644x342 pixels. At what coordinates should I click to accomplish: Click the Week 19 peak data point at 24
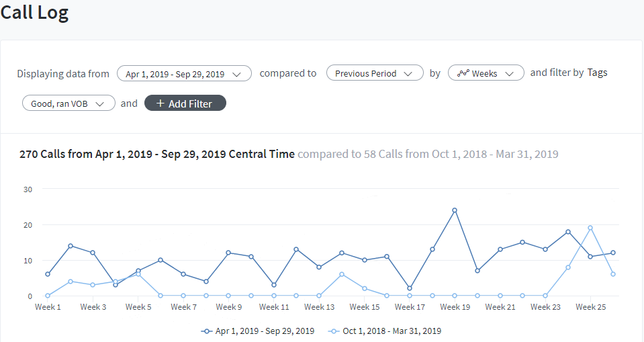(x=455, y=210)
